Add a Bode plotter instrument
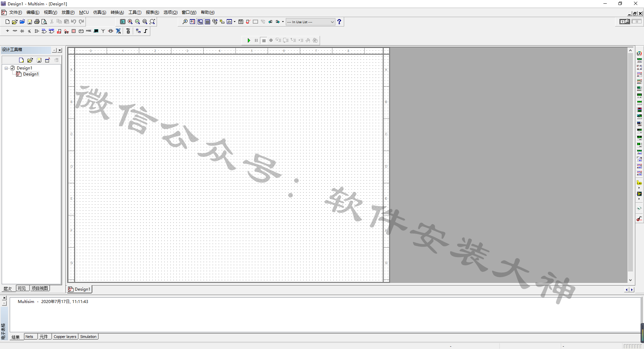Screen dimensions: 644x349 coord(639,89)
